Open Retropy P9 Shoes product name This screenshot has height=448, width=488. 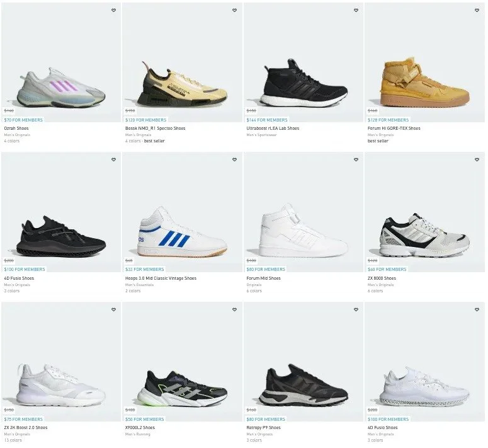click(263, 427)
